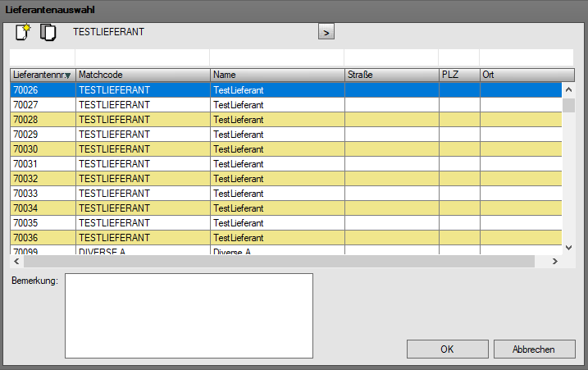Image resolution: width=588 pixels, height=370 pixels.
Task: Click the TESTLIEFERANT search text field
Action: [x=193, y=32]
